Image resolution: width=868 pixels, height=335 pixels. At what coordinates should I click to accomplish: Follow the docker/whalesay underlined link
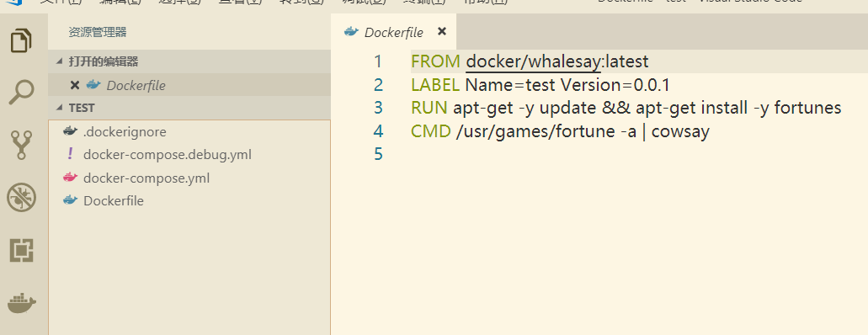click(533, 61)
